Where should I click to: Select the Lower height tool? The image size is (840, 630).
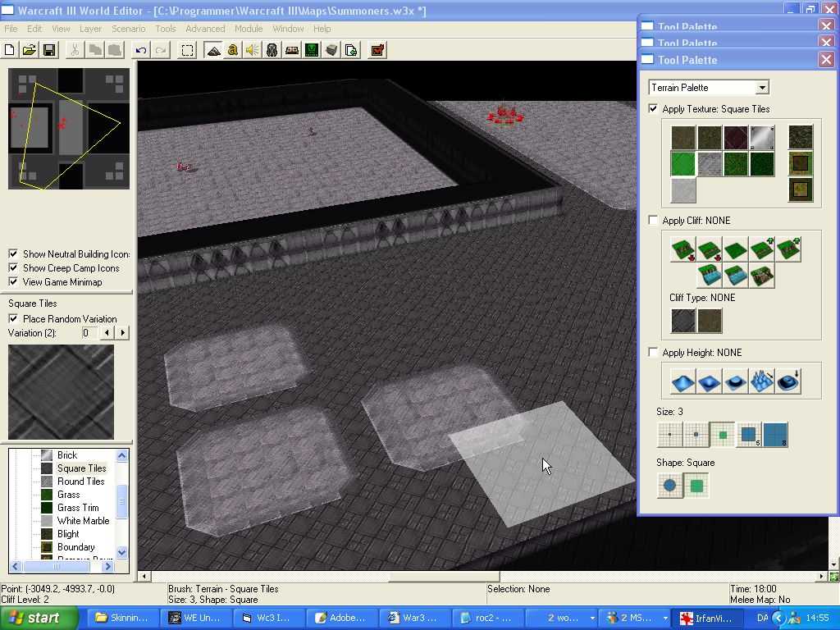click(x=710, y=382)
